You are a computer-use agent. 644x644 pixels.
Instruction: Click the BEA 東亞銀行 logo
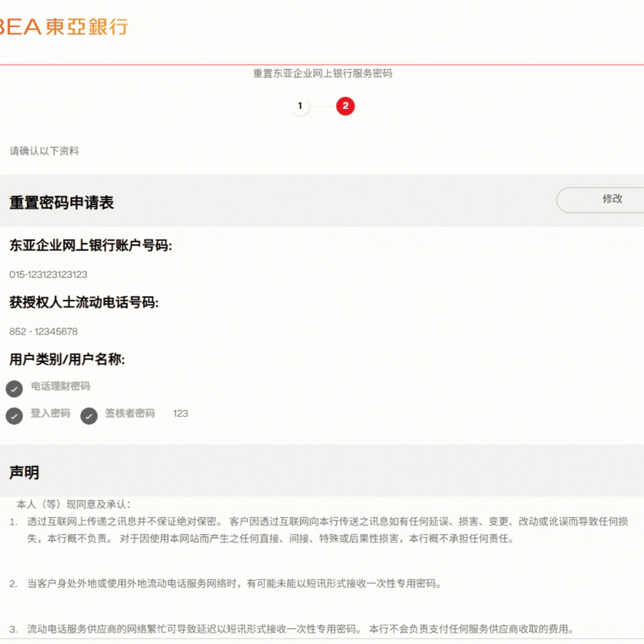64,27
